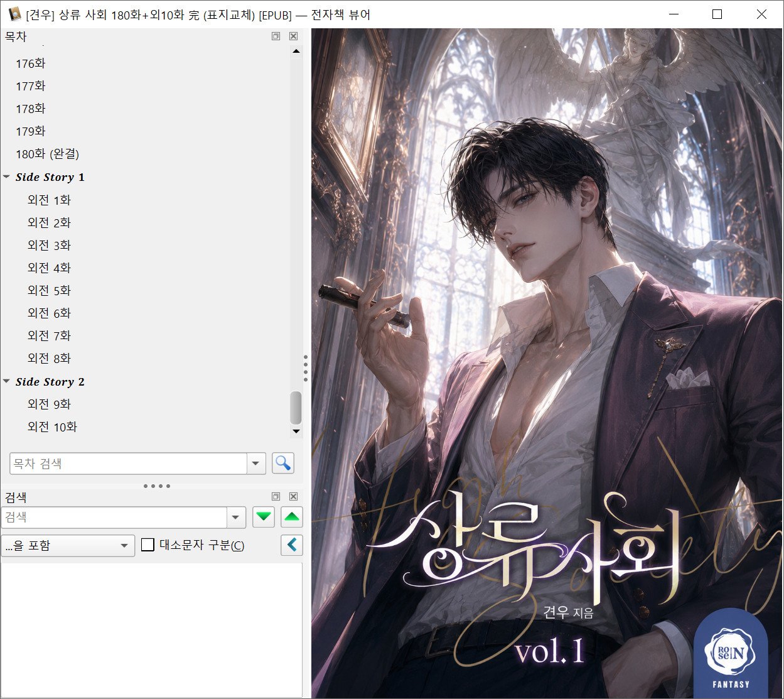The height and width of the screenshot is (699, 784).
Task: Click the magnifier icon to search 목차
Action: [x=283, y=463]
